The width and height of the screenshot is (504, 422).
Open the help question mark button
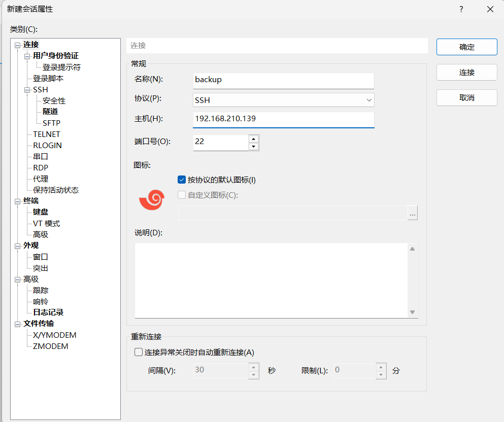pyautogui.click(x=461, y=9)
